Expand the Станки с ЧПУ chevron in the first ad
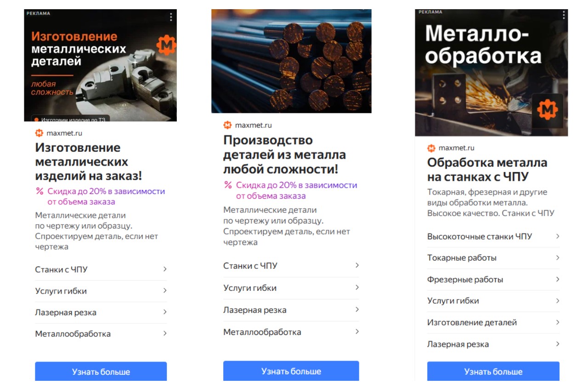 point(165,269)
